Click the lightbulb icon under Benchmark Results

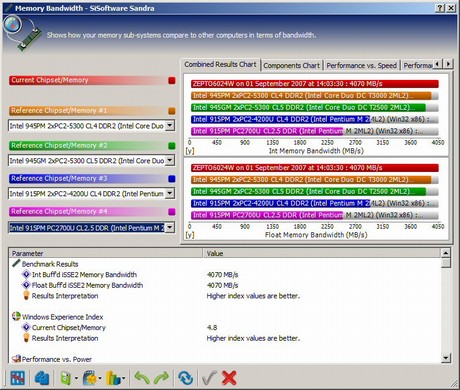(26, 295)
